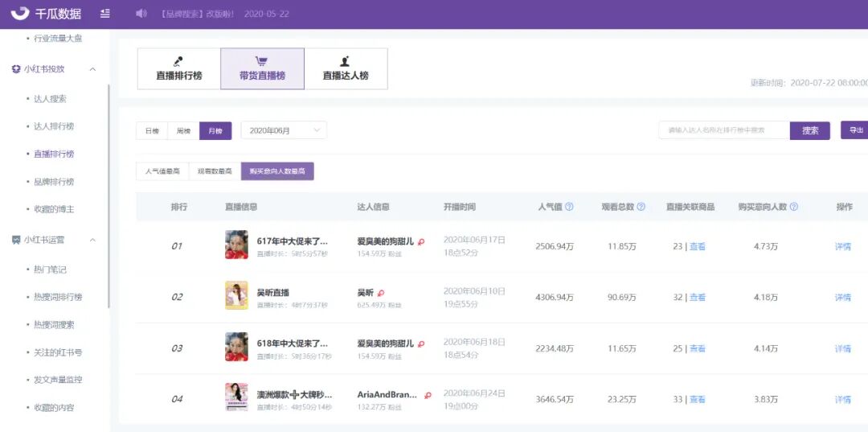Click thumbnail of 618年中大促来了 live
The image size is (868, 432).
236,347
